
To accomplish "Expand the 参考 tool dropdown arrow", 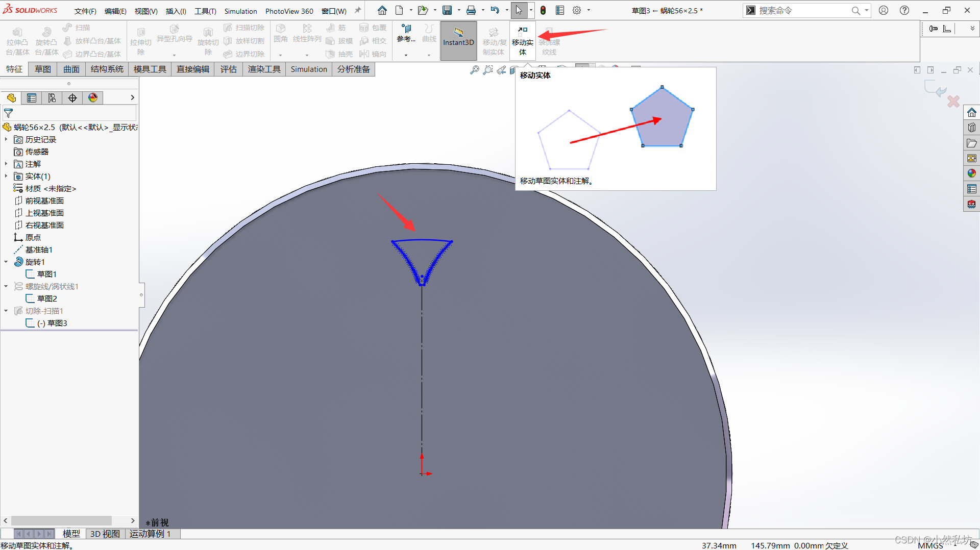I will click(406, 55).
